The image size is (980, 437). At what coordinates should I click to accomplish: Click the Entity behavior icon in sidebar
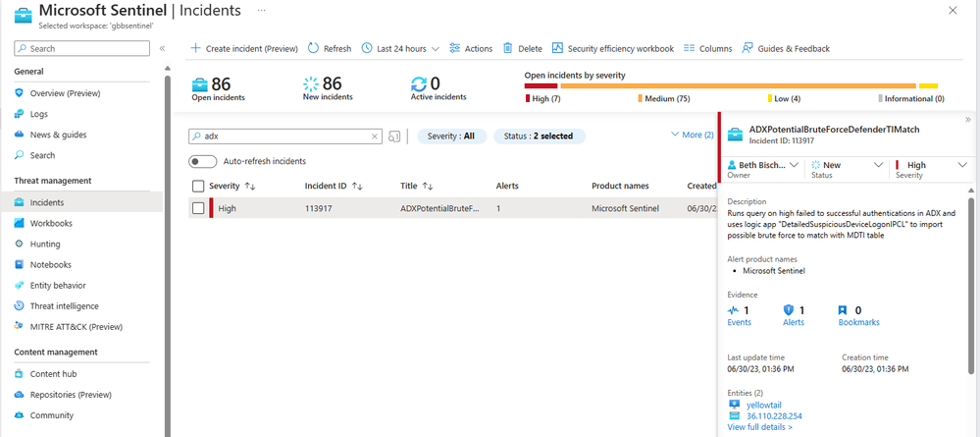coord(19,286)
